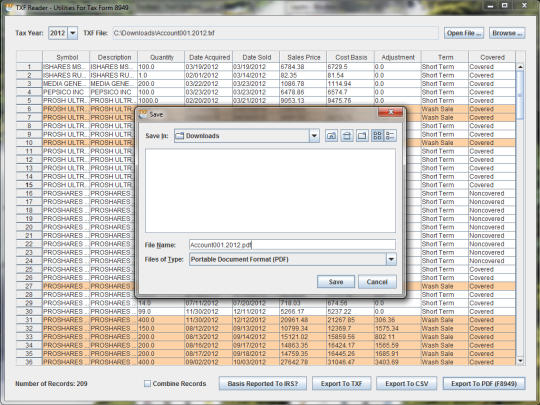This screenshot has height=405, width=540.
Task: Expand the Files of Type dropdown
Action: click(x=391, y=259)
